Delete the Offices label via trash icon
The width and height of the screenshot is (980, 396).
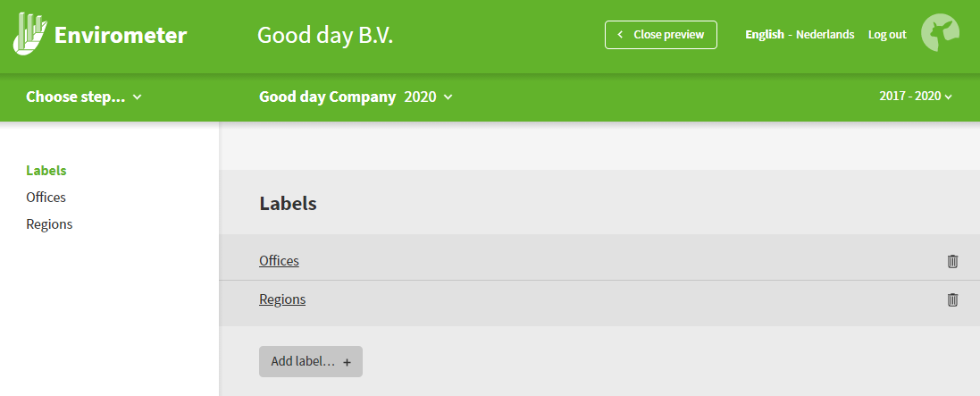(952, 261)
